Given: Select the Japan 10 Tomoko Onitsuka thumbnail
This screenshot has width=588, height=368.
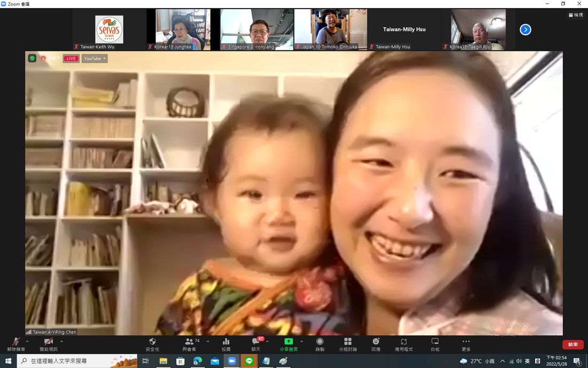Looking at the screenshot, I should [x=330, y=29].
